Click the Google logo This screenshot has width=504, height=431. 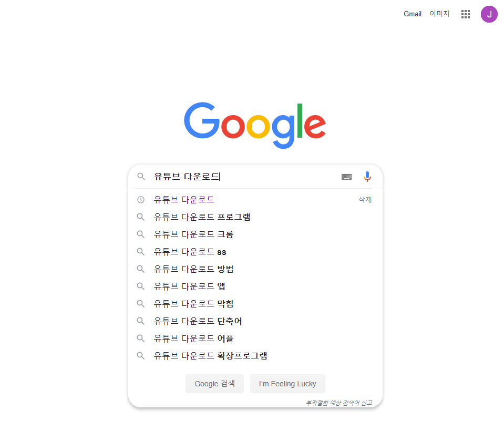point(255,125)
